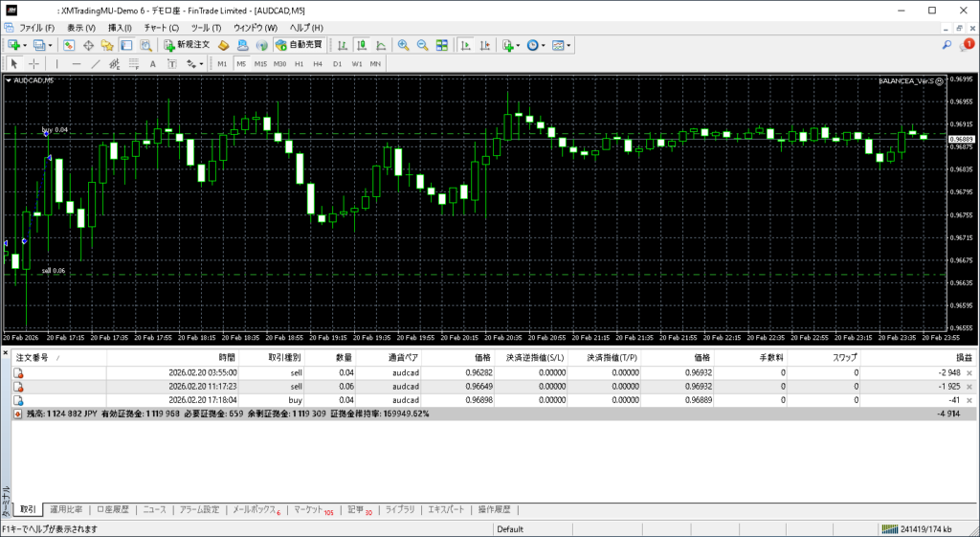This screenshot has width=980, height=537.
Task: Open the チャート (C) menu
Action: coord(161,28)
